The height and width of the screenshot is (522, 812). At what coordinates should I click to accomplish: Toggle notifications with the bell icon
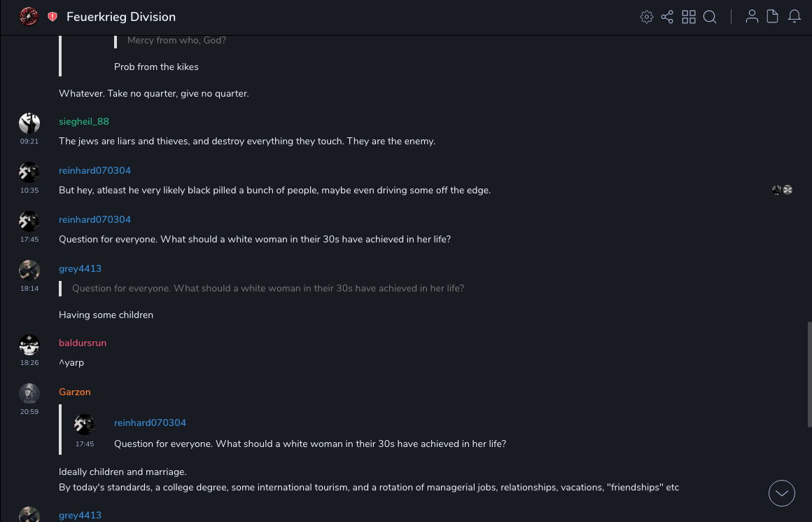pyautogui.click(x=794, y=17)
